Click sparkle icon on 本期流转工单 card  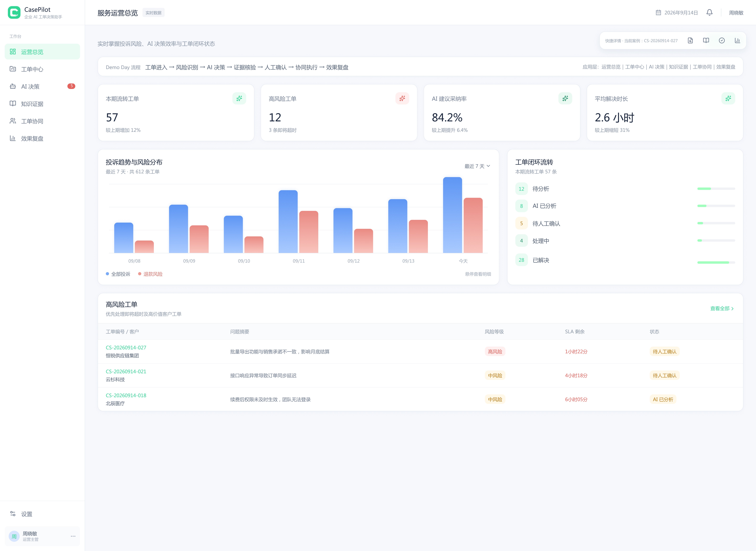(x=239, y=98)
